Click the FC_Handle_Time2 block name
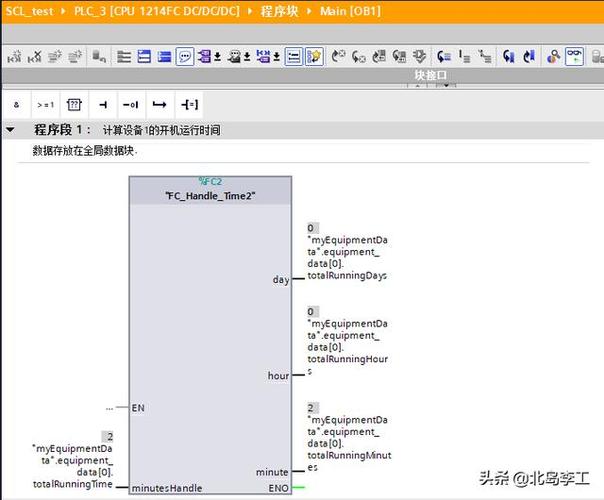Image resolution: width=604 pixels, height=500 pixels. click(x=210, y=197)
